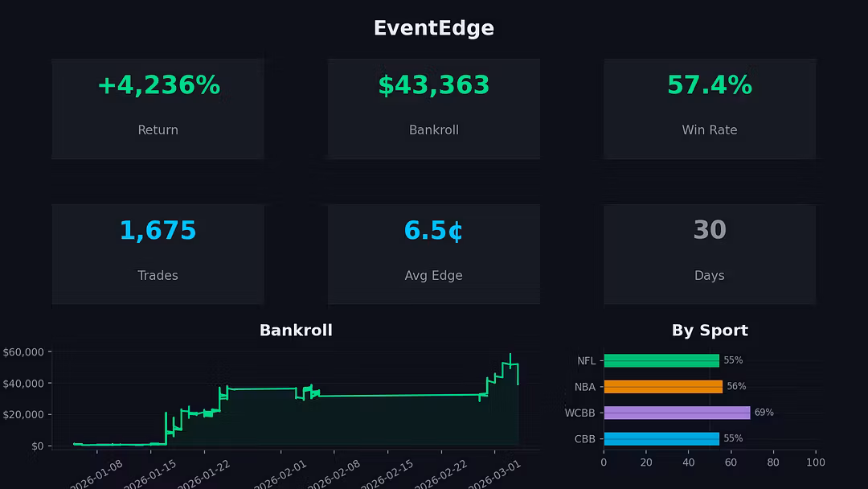
Task: Click the 69% label beside WCBB bar
Action: [x=764, y=413]
